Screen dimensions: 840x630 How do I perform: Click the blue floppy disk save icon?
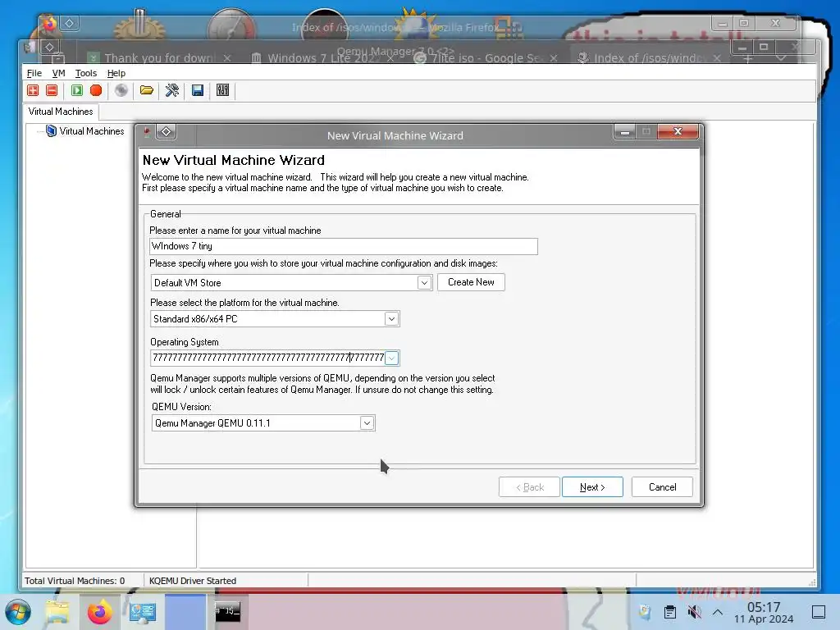(198, 90)
